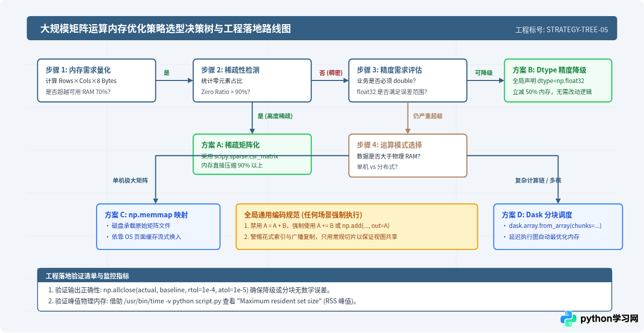Viewport: 644px width, 333px height.
Task: Click the '/usr/bin/time -v' RSS line
Action: coord(203,301)
